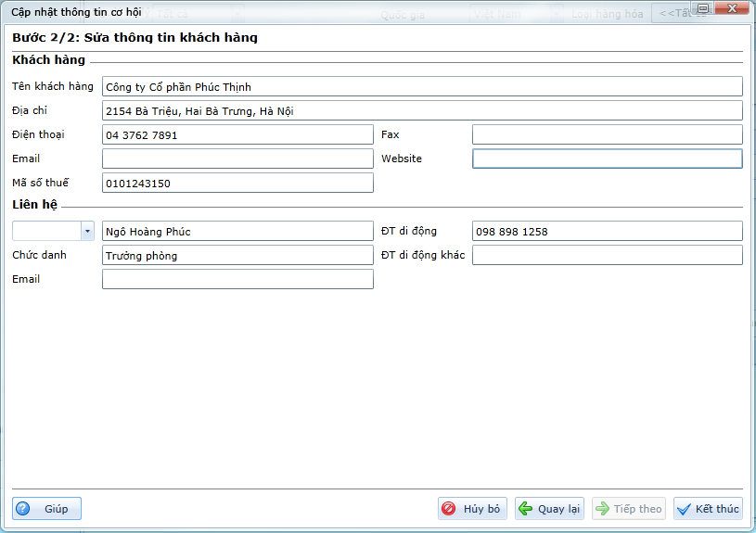Click the Hủy bỏ cancel button
This screenshot has width=756, height=533.
pyautogui.click(x=472, y=509)
